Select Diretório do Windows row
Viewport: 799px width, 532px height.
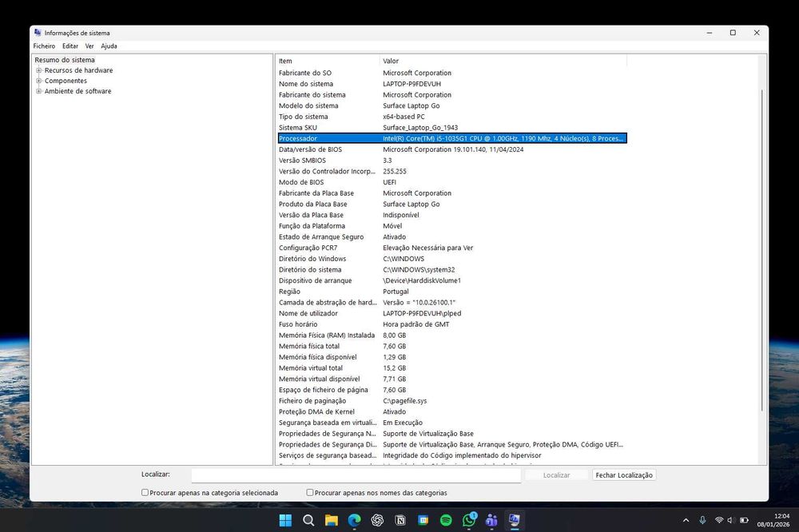coord(452,258)
